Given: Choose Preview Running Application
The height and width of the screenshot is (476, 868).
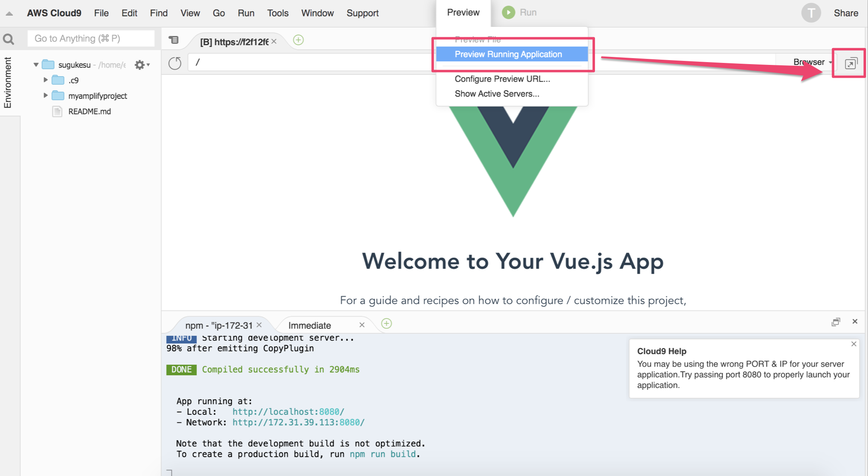Looking at the screenshot, I should 512,54.
